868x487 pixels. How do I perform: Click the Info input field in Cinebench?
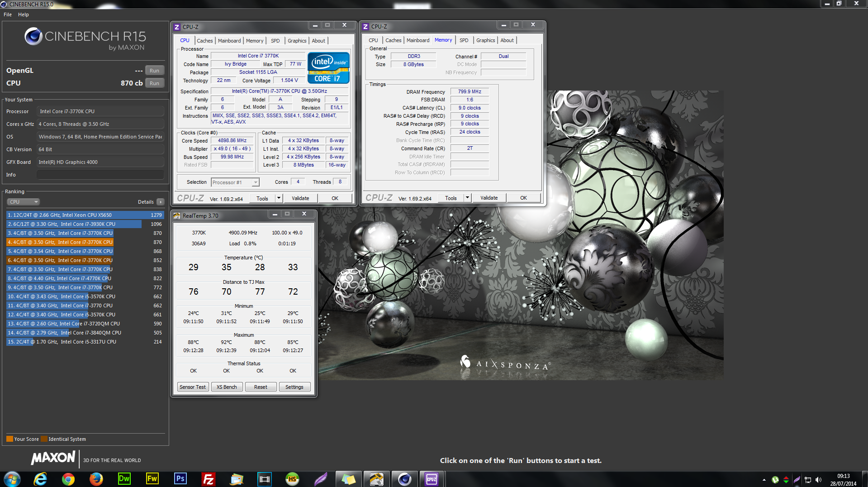(x=100, y=175)
